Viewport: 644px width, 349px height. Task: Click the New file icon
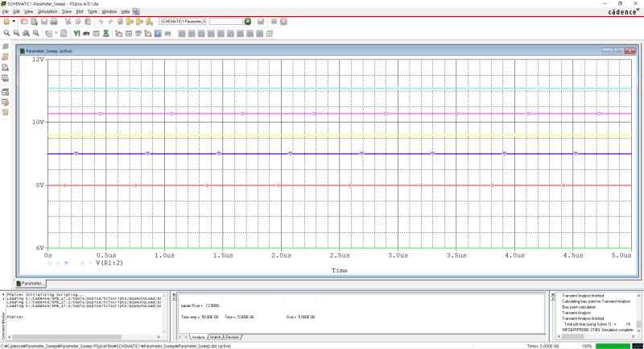6,22
